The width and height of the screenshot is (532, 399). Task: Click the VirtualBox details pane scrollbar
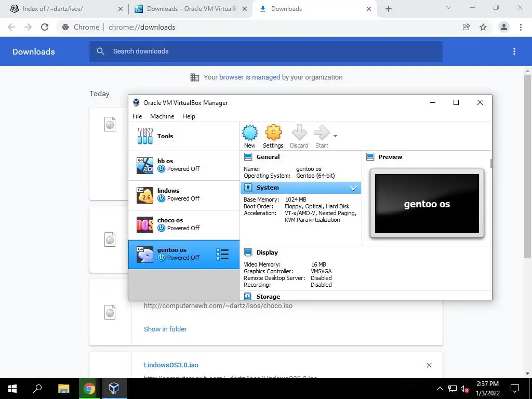(491, 163)
